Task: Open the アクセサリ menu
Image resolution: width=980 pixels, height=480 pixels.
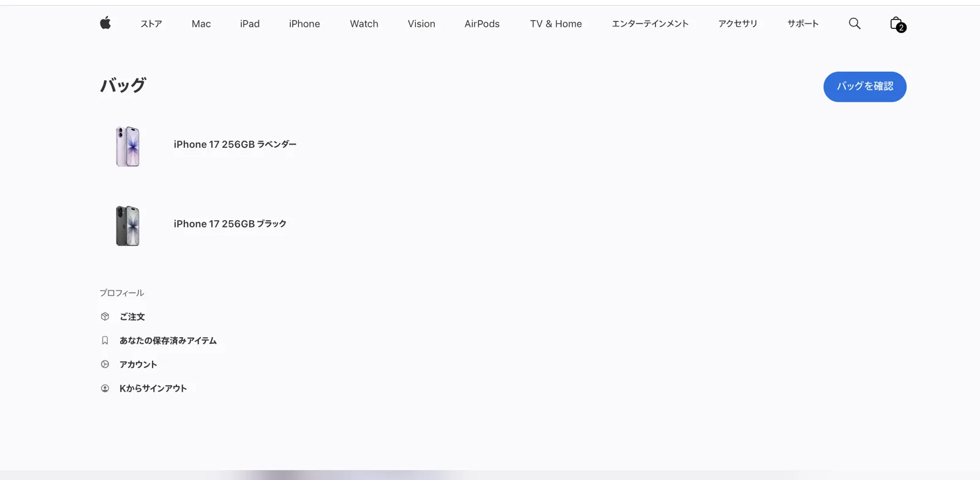Action: tap(738, 24)
